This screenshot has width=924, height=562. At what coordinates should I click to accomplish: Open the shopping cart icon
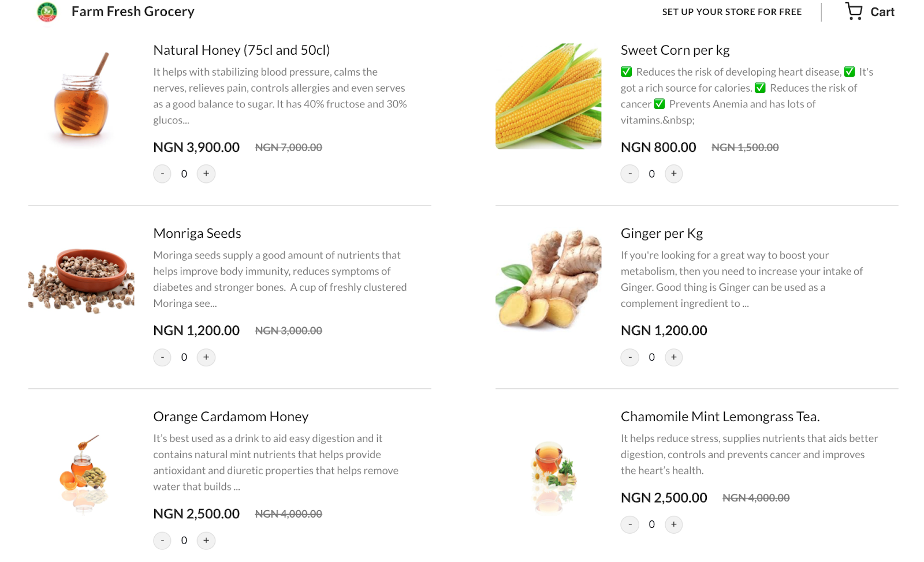pos(854,12)
